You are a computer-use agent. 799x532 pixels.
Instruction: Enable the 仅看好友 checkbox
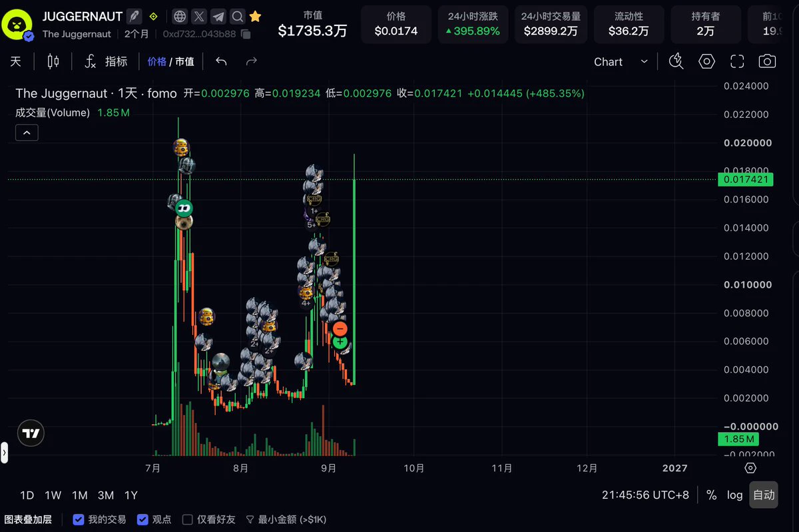point(188,519)
